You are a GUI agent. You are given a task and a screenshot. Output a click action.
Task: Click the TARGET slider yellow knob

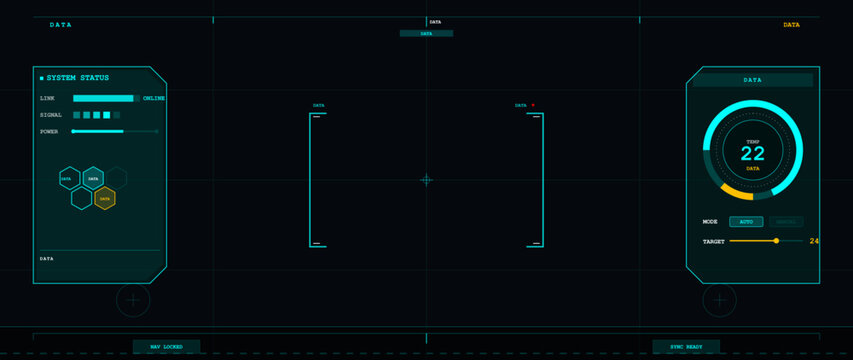coord(776,240)
